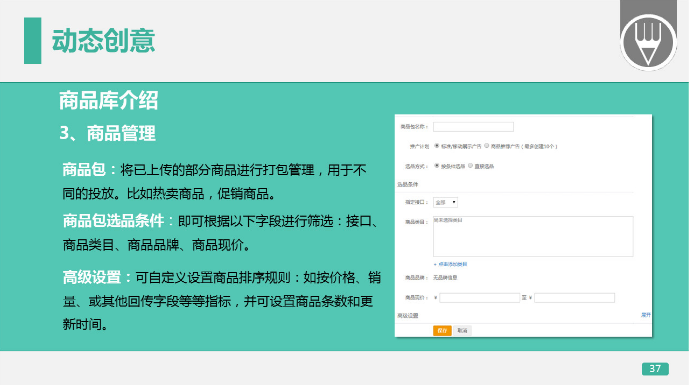Expand advanced settings via the blue 展开 link

645,315
